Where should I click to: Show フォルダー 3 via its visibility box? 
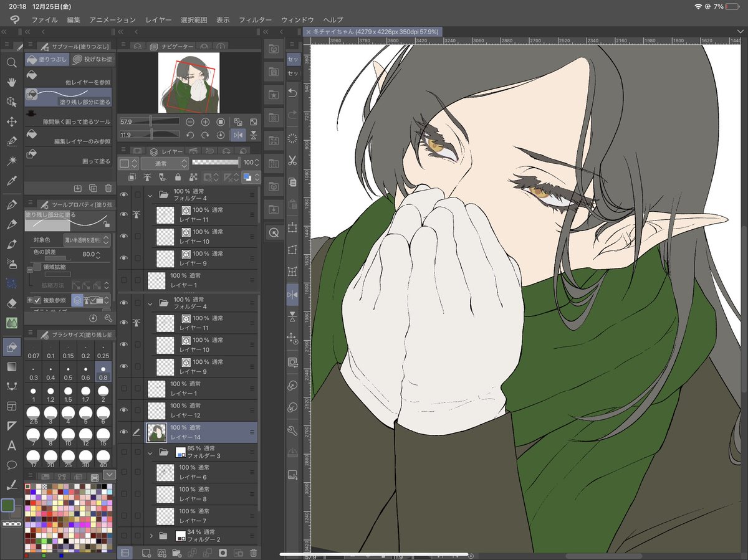(x=123, y=453)
